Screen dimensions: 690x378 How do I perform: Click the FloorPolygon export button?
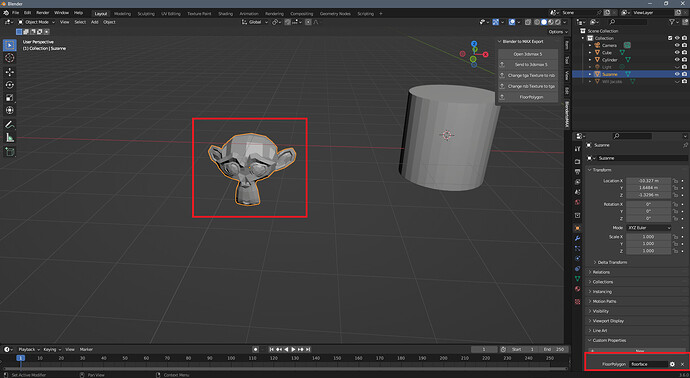point(528,97)
